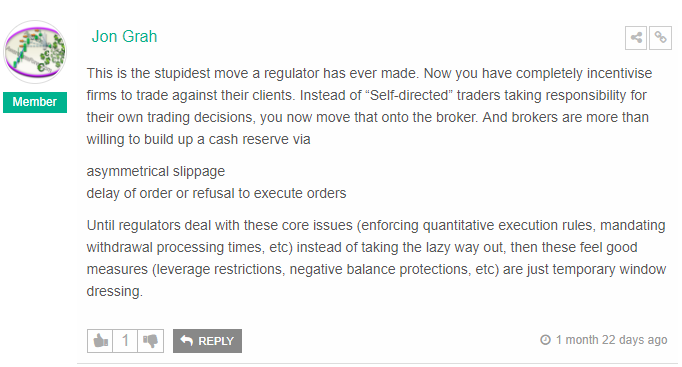This screenshot has height=367, width=682.
Task: Click the green Member badge
Action: pyautogui.click(x=35, y=102)
